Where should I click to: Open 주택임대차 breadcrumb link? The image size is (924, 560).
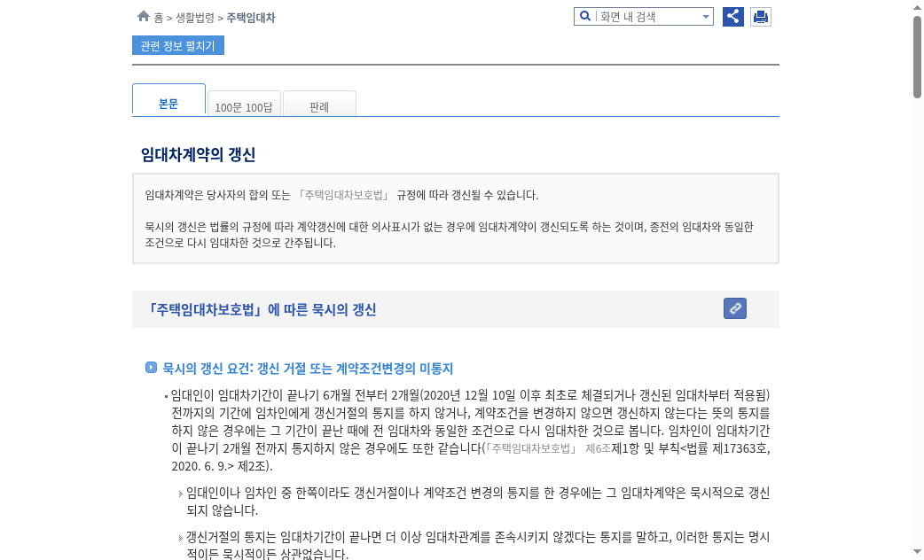click(251, 18)
